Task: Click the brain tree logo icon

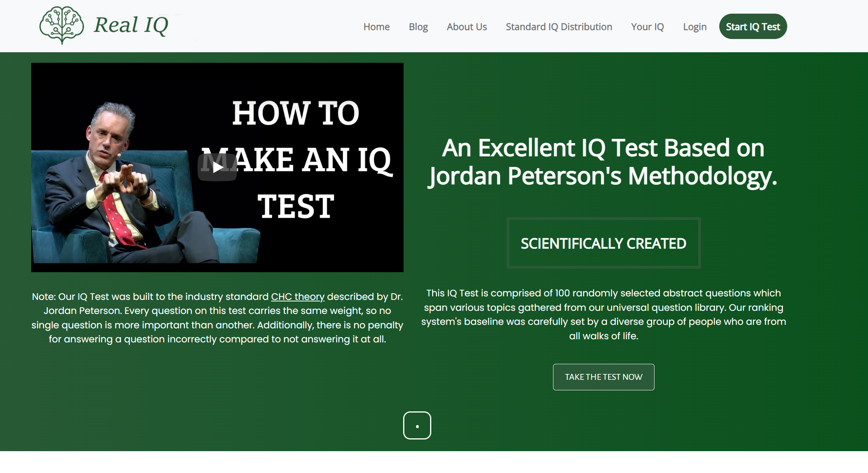Action: click(62, 25)
